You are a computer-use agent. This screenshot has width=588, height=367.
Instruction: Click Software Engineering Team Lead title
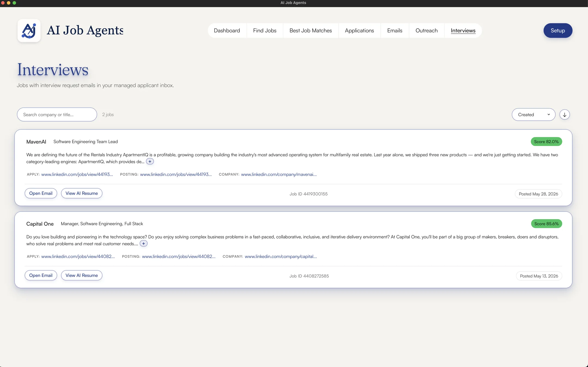(x=85, y=142)
